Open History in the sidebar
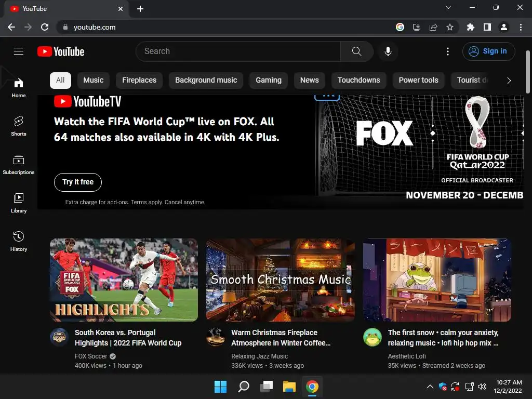532x399 pixels. click(19, 241)
